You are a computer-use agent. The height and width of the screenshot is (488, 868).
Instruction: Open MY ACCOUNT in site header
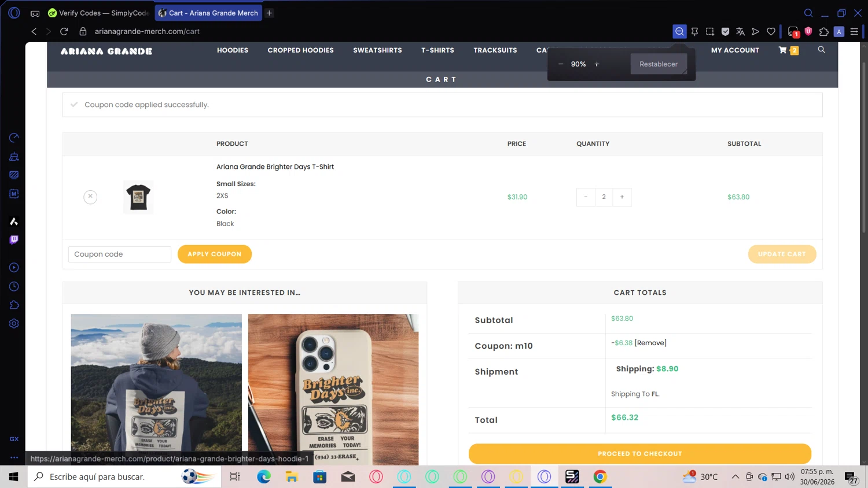tap(735, 50)
